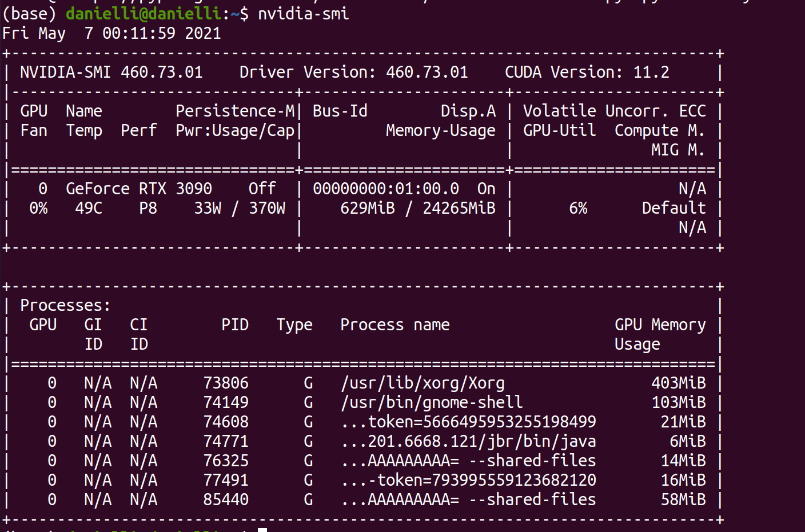Click the Pwr:Usage/Cap header
Screen dimensions: 805x532
pos(235,131)
